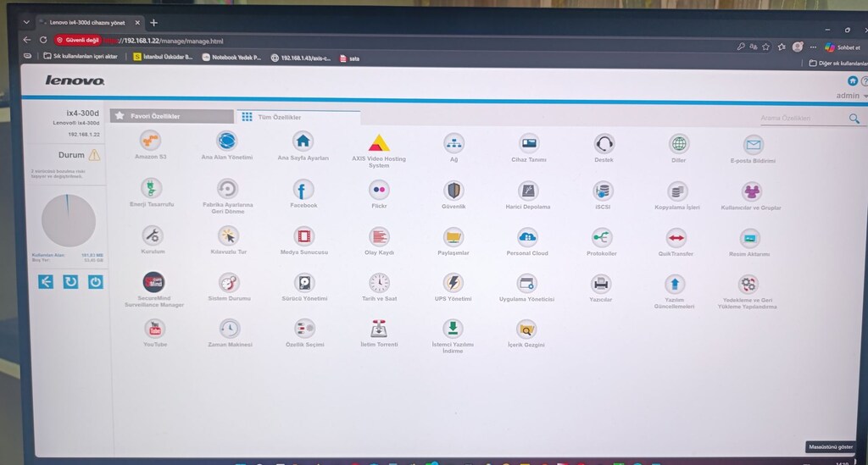868x465 pixels.
Task: Open Sistem Durumu status
Action: 229,283
